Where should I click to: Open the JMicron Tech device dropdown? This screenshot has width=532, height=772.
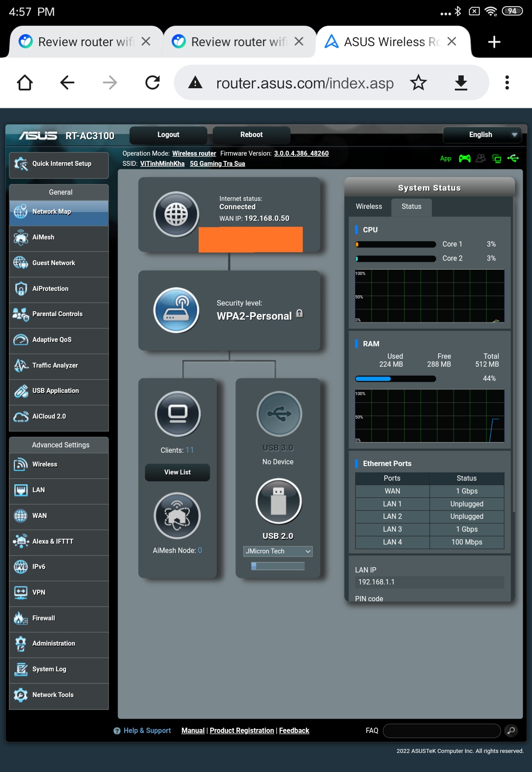[278, 551]
